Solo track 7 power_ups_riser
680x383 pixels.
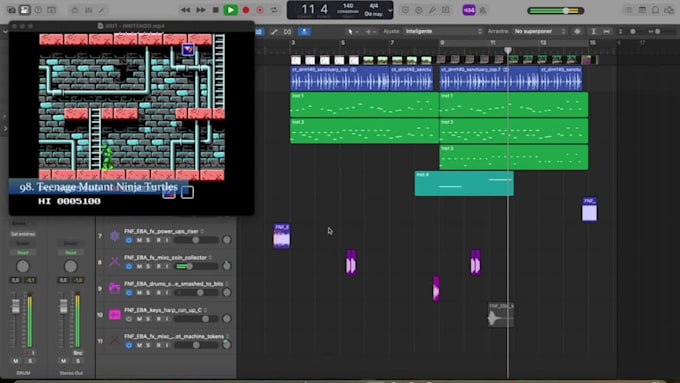(x=148, y=240)
